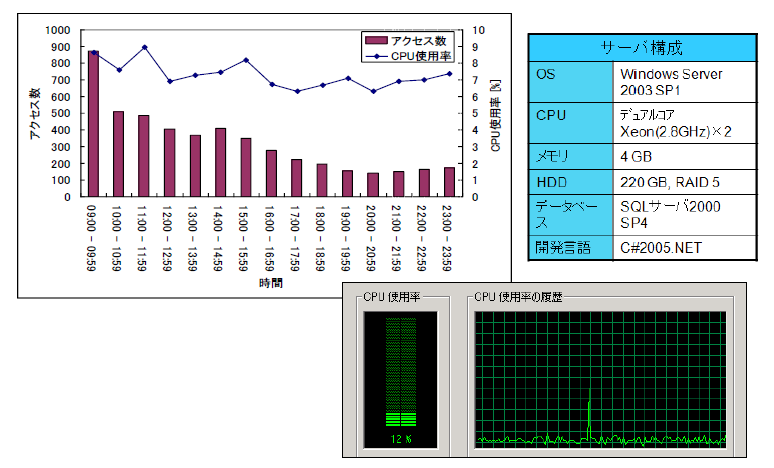The width and height of the screenshot is (774, 468).
Task: Click the 10:00 - 10:59 access bar
Action: coord(118,154)
